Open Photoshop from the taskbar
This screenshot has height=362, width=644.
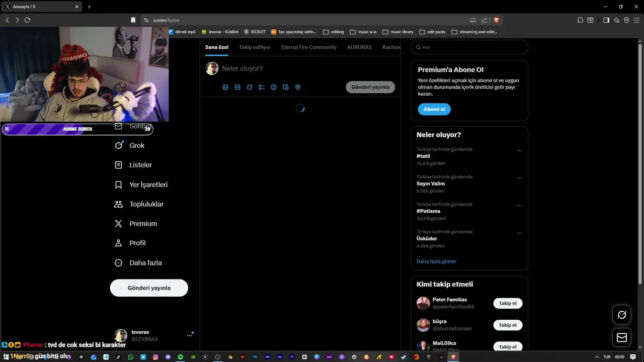tap(255, 357)
